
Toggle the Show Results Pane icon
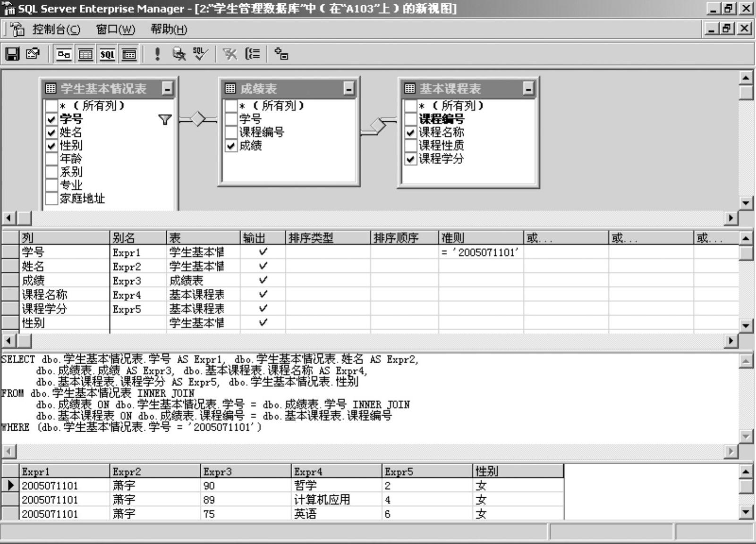point(129,54)
